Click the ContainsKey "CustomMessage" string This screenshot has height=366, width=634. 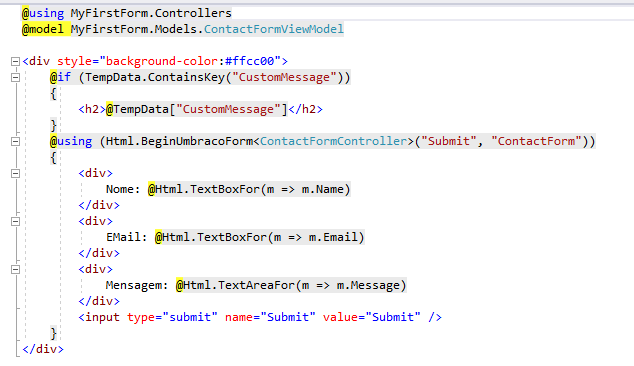[284, 77]
